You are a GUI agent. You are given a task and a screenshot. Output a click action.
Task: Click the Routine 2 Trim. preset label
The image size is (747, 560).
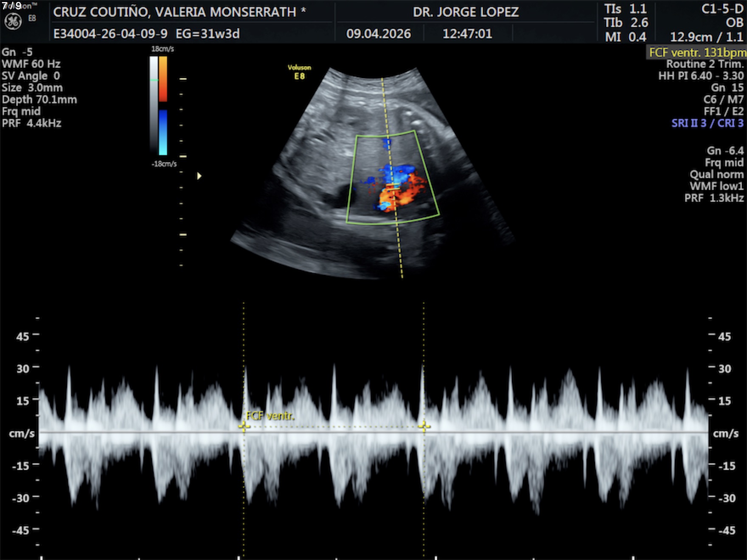click(705, 64)
